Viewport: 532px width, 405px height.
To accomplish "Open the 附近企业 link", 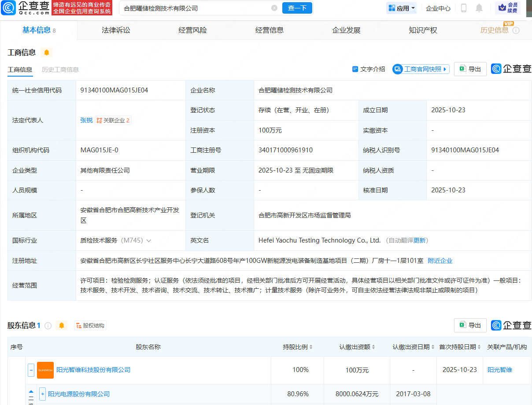I will point(440,260).
